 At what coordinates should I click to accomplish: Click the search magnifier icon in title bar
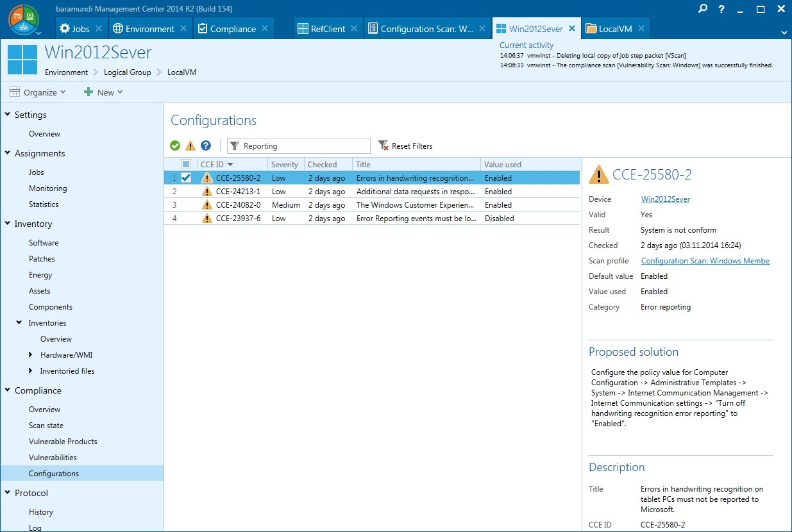704,9
